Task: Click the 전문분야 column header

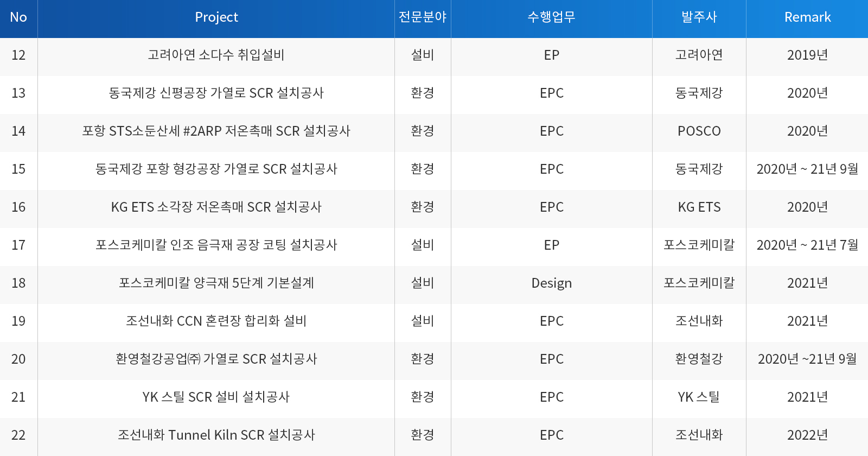Action: pos(423,17)
